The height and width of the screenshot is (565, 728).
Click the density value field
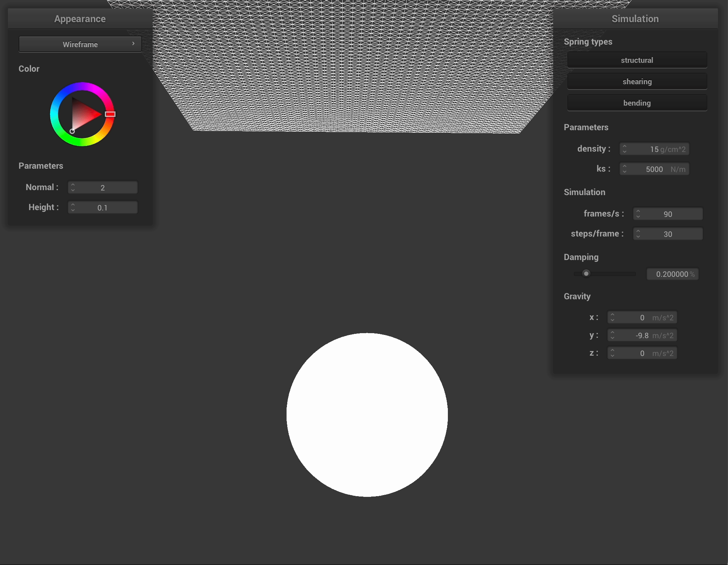coord(654,149)
